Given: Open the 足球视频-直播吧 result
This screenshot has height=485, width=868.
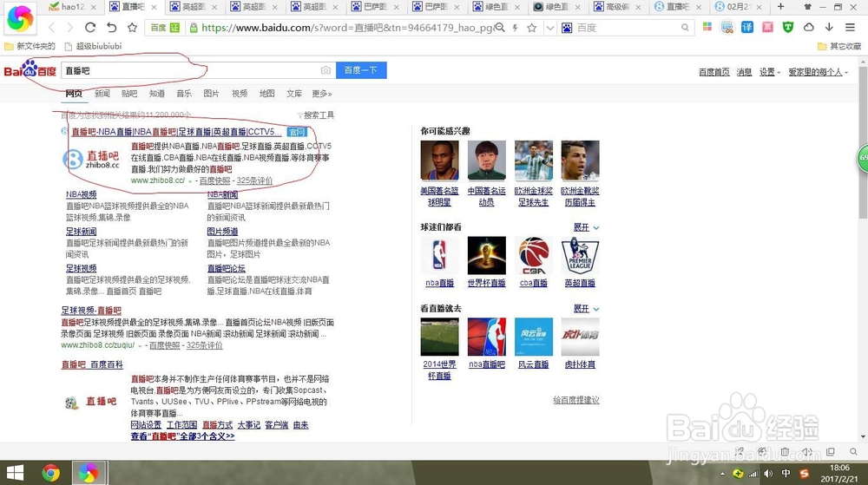Looking at the screenshot, I should click(91, 311).
